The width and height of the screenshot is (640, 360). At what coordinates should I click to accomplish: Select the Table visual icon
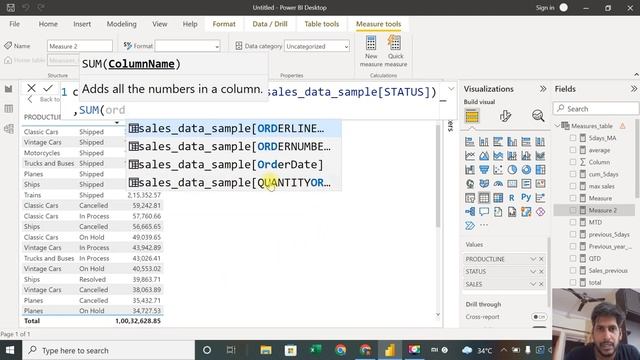(484, 198)
